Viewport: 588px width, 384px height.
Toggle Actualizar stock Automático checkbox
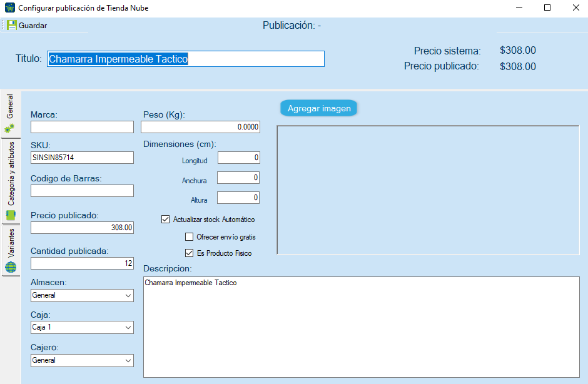[x=165, y=219]
